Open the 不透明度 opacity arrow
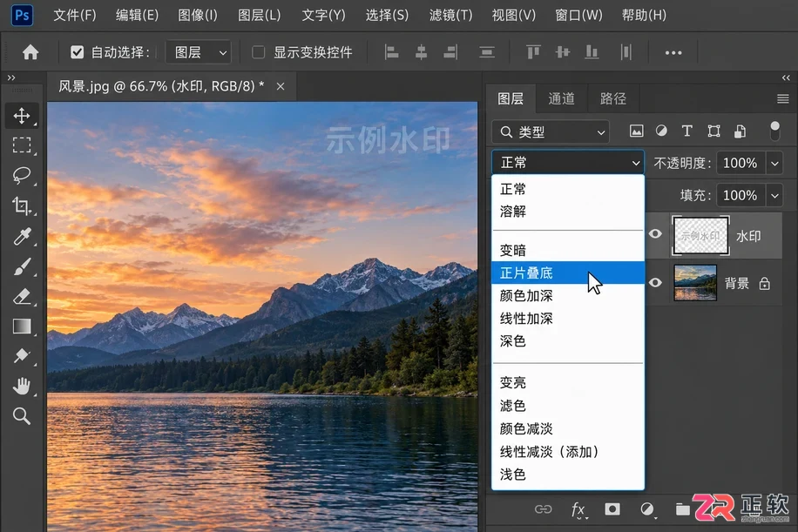Screen dimensions: 798x532 pos(774,164)
